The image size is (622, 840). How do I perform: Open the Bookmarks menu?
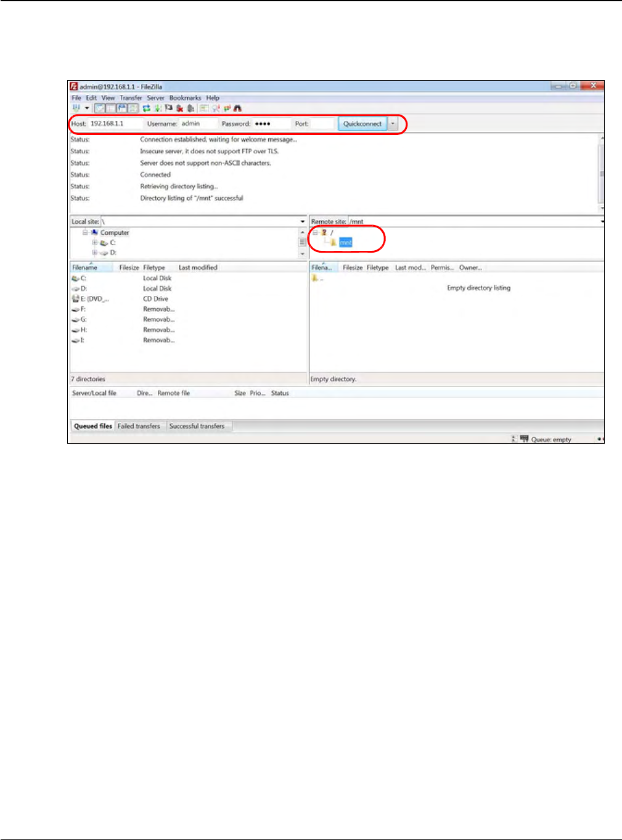click(x=185, y=97)
